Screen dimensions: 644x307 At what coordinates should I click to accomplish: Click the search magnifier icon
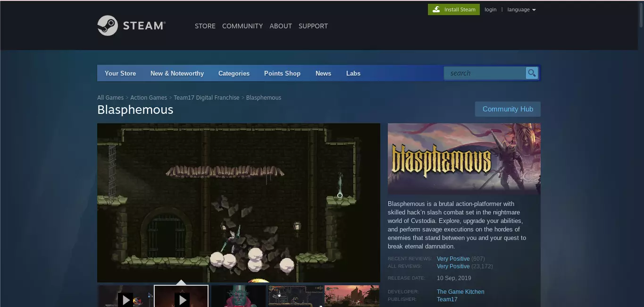pos(532,73)
